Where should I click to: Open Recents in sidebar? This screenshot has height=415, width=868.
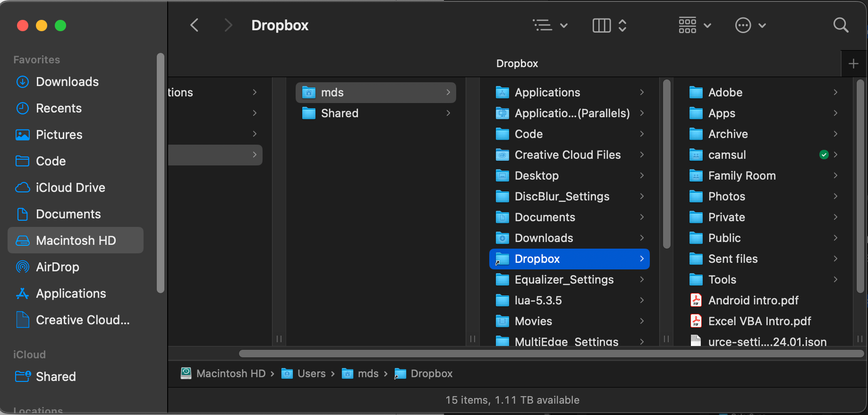coord(76,108)
